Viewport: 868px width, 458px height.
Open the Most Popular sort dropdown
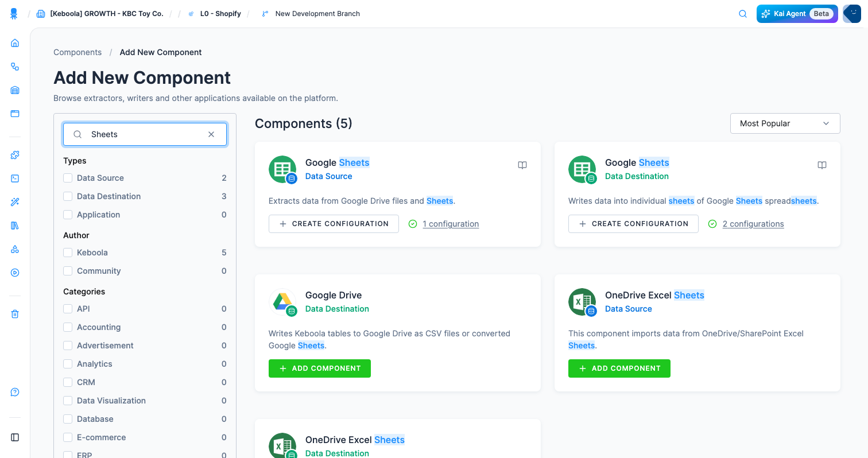(785, 123)
